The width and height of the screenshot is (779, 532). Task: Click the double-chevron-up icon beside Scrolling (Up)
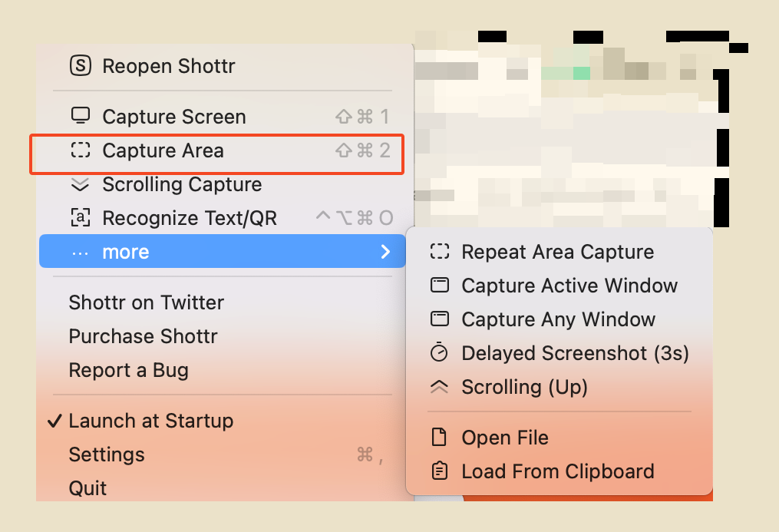pos(439,386)
